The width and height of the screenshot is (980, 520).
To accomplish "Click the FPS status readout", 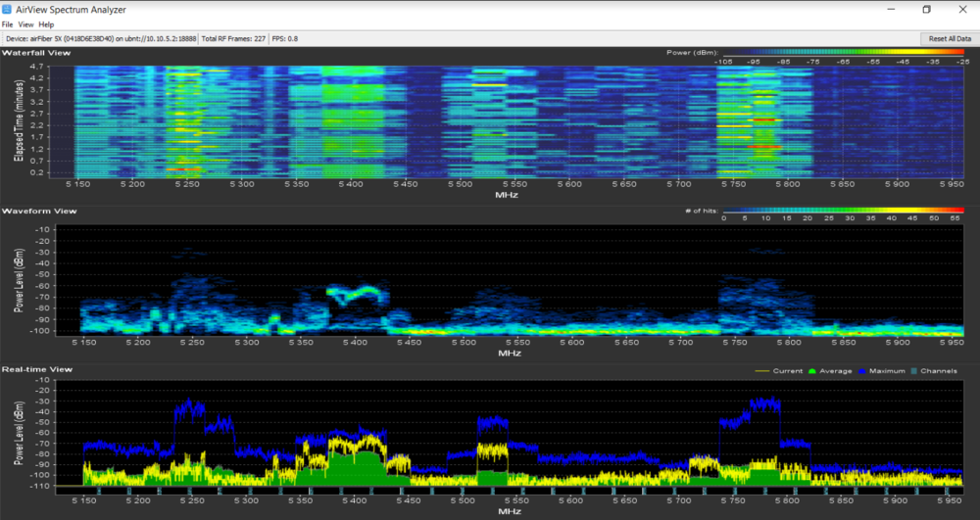I will coord(284,38).
